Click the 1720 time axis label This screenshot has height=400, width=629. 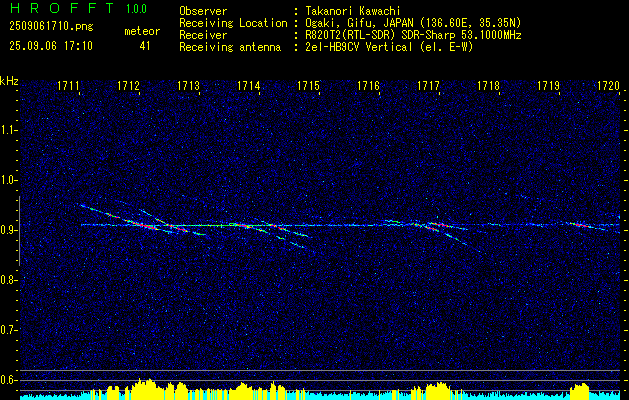608,86
